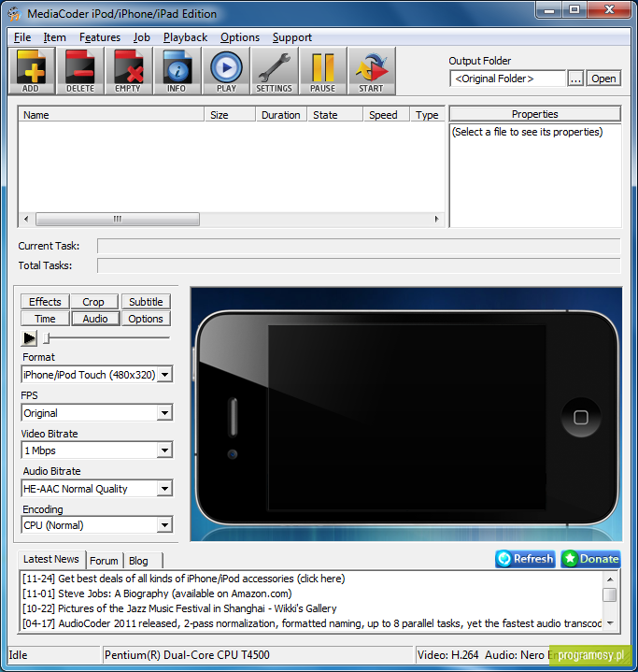Click the browse (...) output folder button

click(575, 79)
